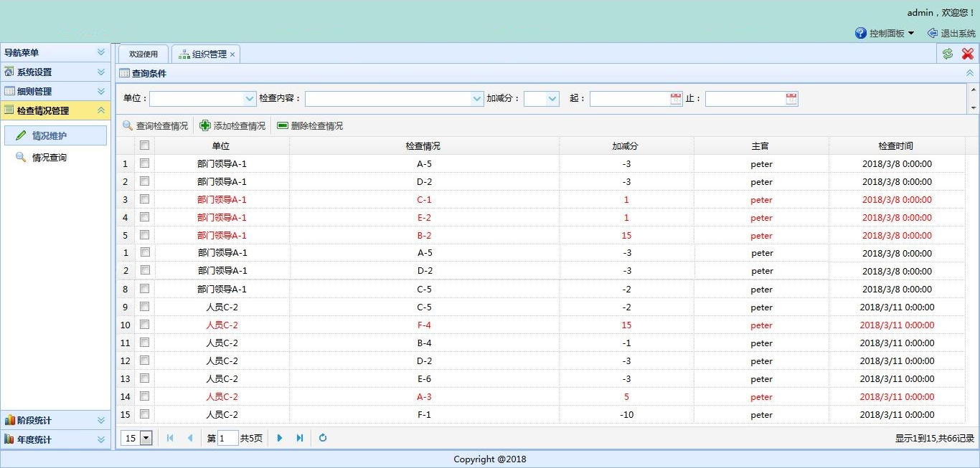Open the 单位 dropdown list
980x468 pixels.
[250, 99]
